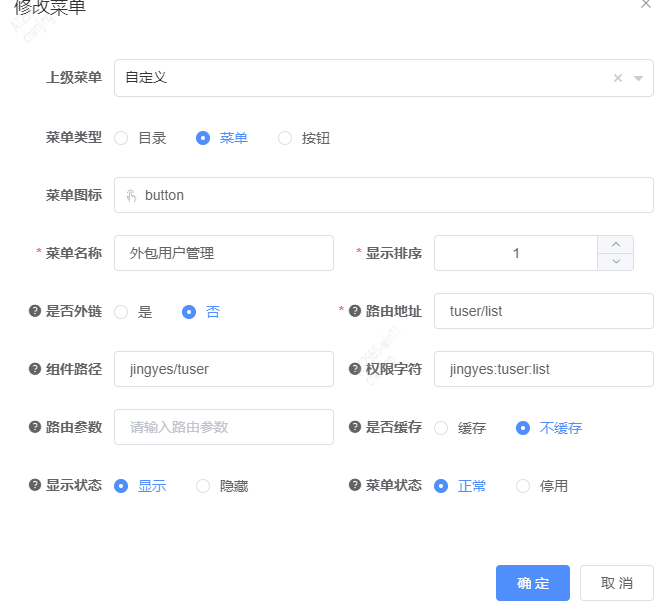Clear the 上级菜单 selection with the x icon
Screen dimensions: 670x612
point(617,78)
